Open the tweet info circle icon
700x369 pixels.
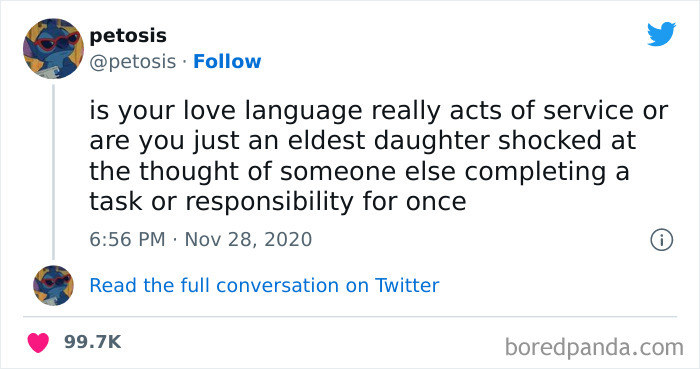(x=662, y=240)
